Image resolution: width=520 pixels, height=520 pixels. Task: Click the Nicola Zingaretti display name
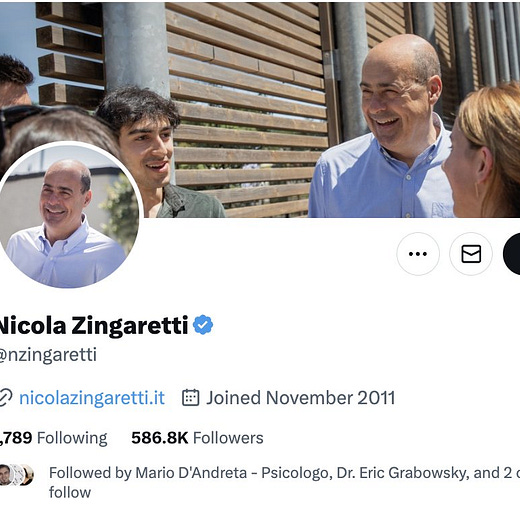click(x=93, y=325)
